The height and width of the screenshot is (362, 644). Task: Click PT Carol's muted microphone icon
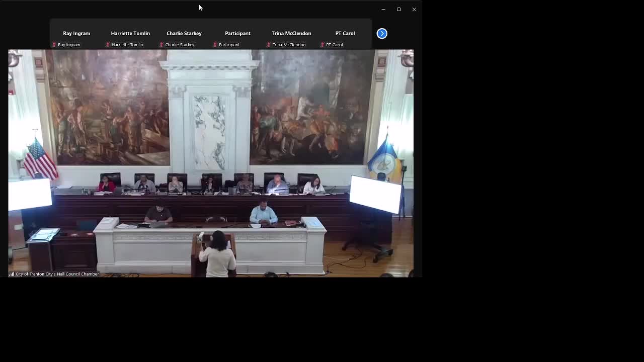(322, 45)
